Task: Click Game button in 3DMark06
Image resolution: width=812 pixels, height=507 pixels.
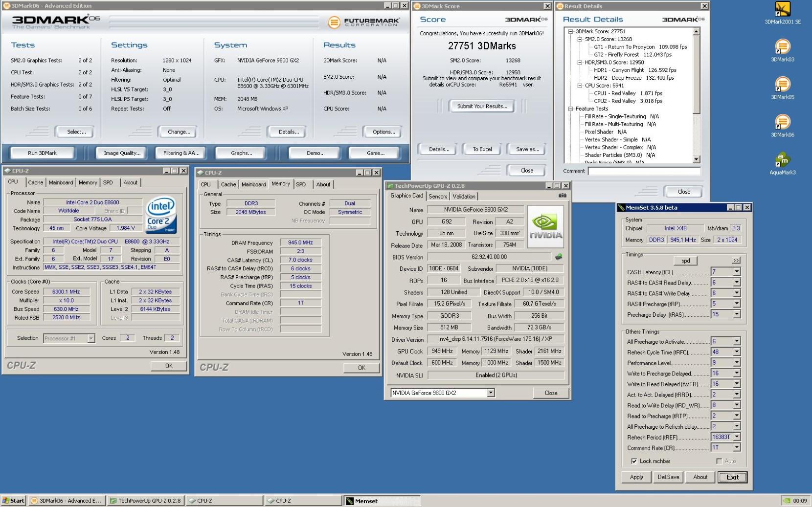Action: [x=375, y=153]
